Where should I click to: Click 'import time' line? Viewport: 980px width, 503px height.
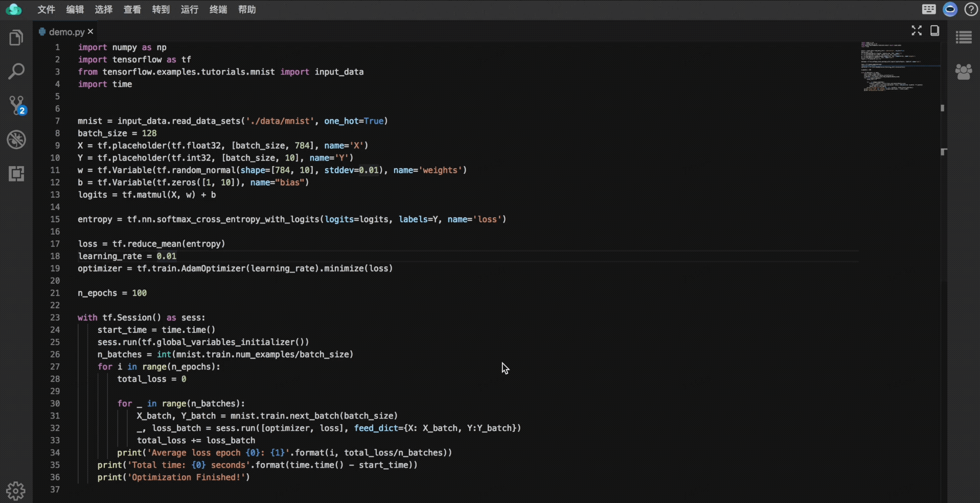click(105, 84)
